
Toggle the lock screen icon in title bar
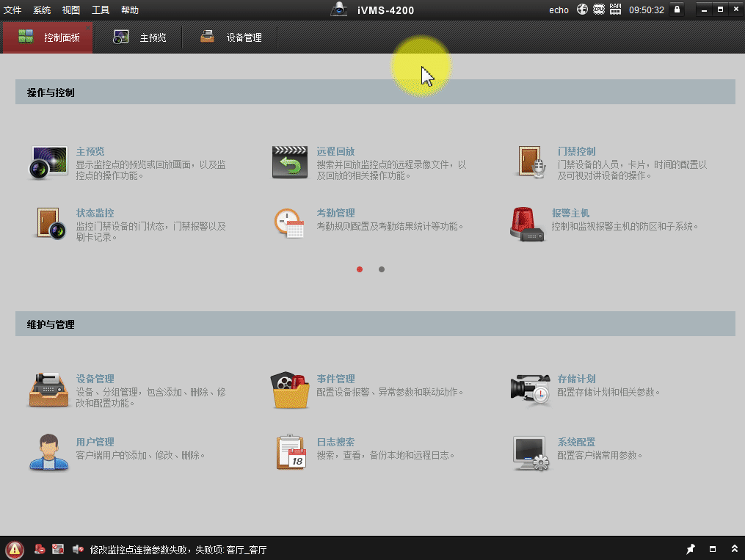coord(677,10)
